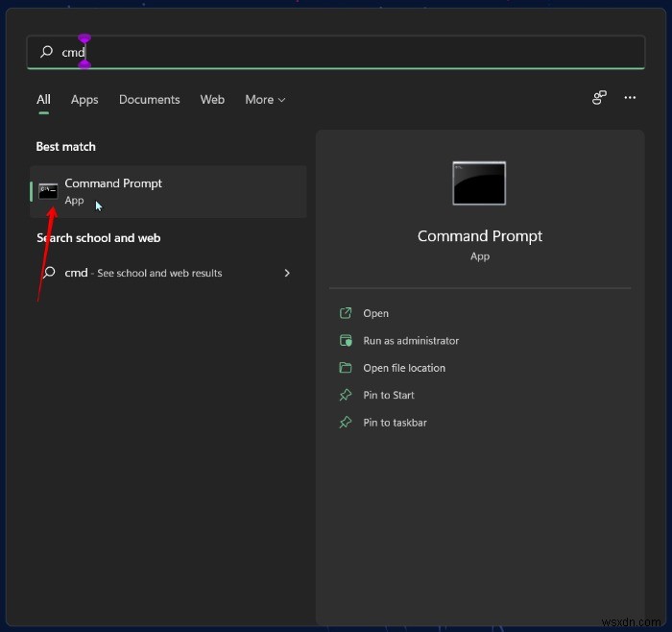
Task: Select the "See school and web results" entry
Action: 159,273
